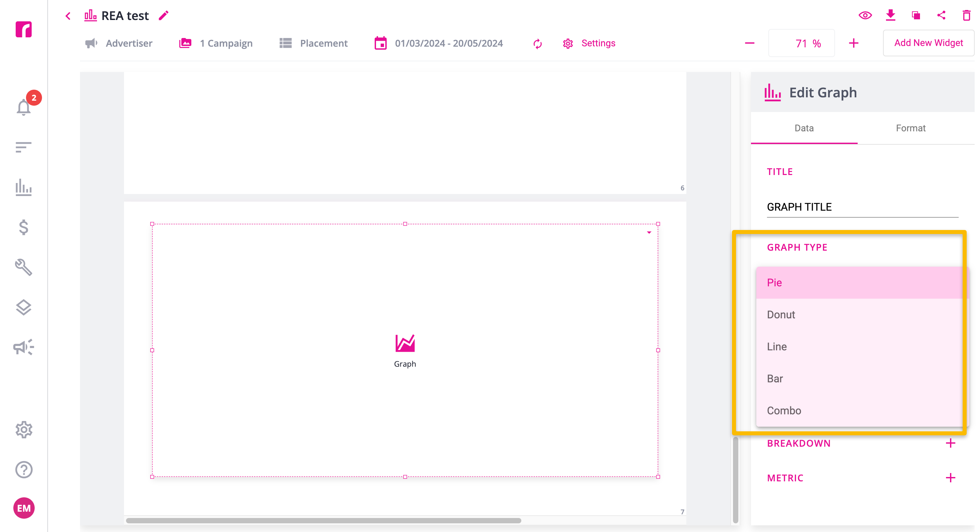Open notifications bell with 2 alerts
The height and width of the screenshot is (532, 980).
[24, 107]
